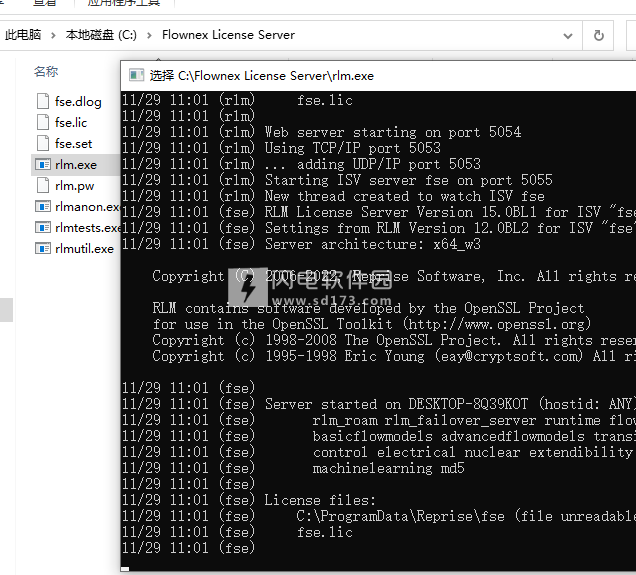The height and width of the screenshot is (575, 636).
Task: Click the 'Settings from RLM Version 12.0BL2' line
Action: click(450, 228)
